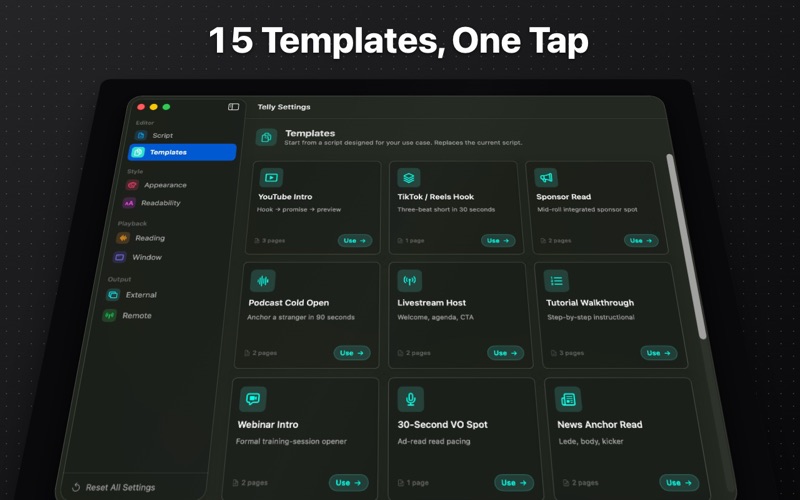The height and width of the screenshot is (500, 800).
Task: Use the Sponsor Read template
Action: tap(641, 241)
